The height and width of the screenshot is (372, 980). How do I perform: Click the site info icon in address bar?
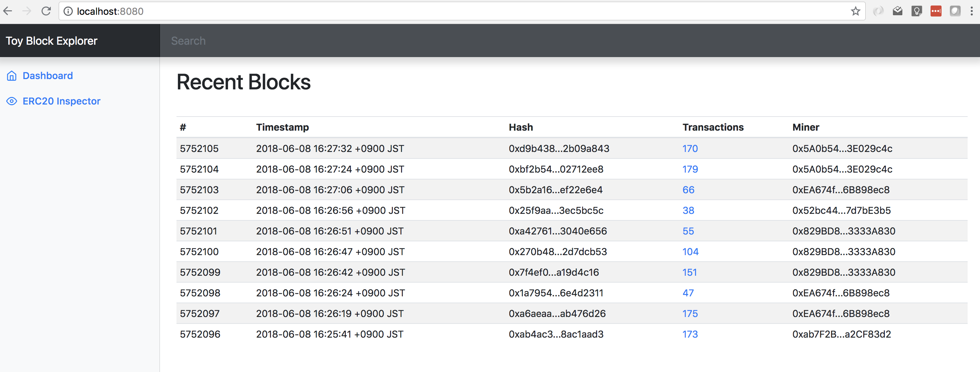point(68,11)
